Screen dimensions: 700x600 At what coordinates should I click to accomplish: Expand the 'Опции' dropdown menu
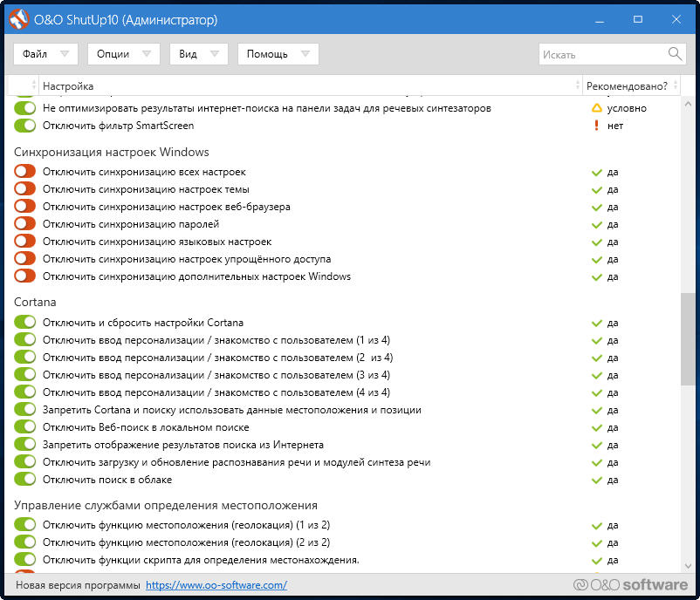click(124, 54)
